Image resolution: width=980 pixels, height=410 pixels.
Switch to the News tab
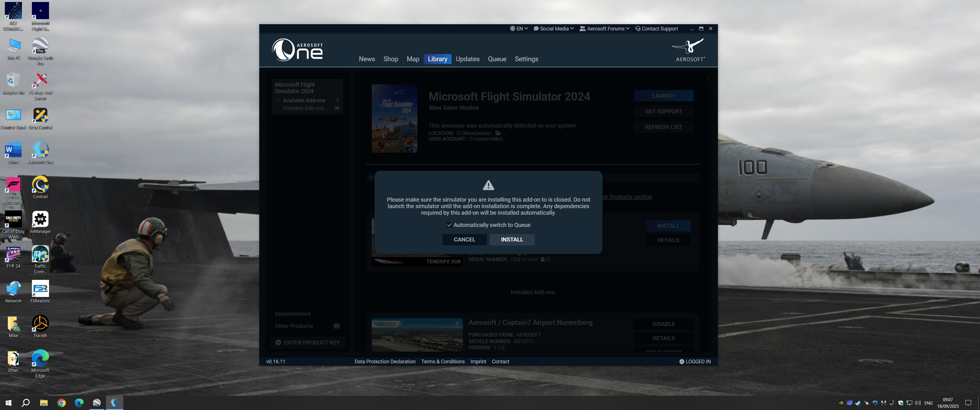pos(367,59)
